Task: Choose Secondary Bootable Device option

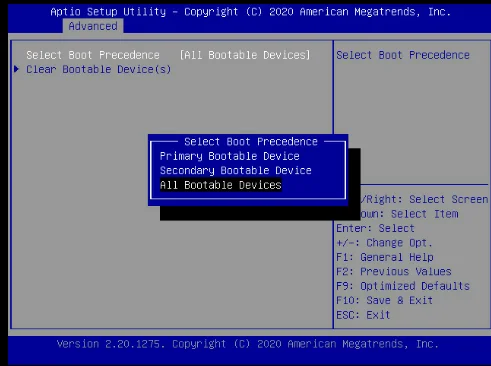Action: point(235,170)
